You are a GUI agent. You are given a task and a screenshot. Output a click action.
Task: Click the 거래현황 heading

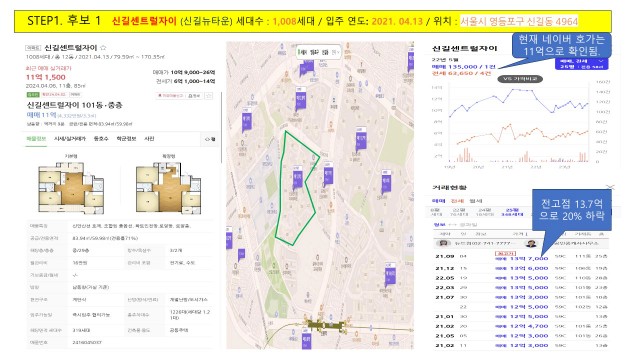449,187
